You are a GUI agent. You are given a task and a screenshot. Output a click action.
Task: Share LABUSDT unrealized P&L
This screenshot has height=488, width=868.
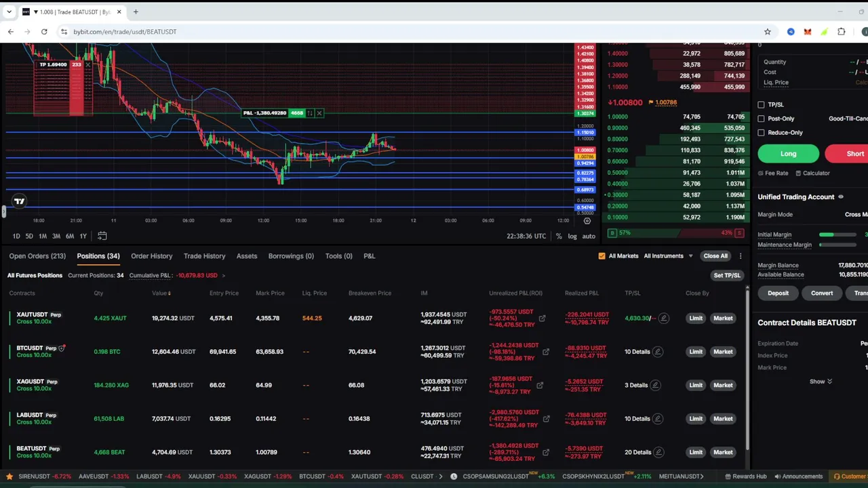(546, 419)
